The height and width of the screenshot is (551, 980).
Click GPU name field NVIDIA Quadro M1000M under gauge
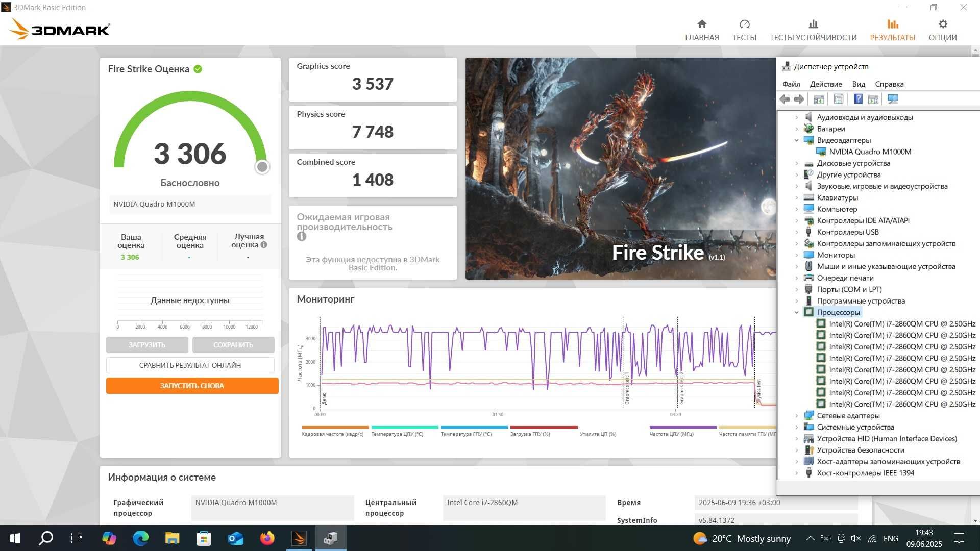click(x=190, y=204)
